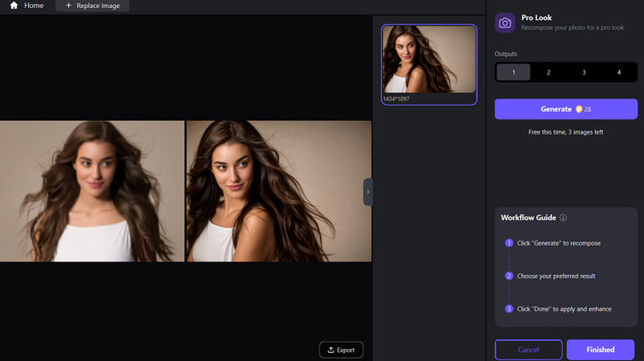The width and height of the screenshot is (644, 361).
Task: Click the recomposed result photo on canvas
Action: click(279, 191)
